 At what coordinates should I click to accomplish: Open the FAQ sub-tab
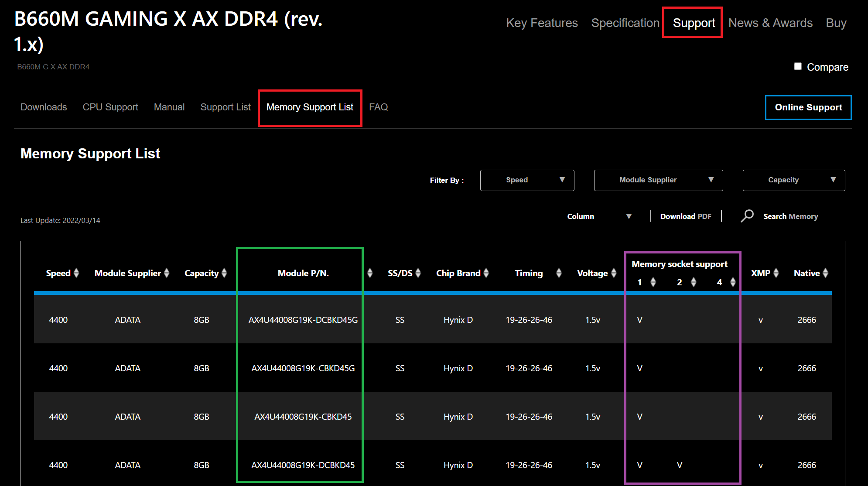(x=378, y=107)
